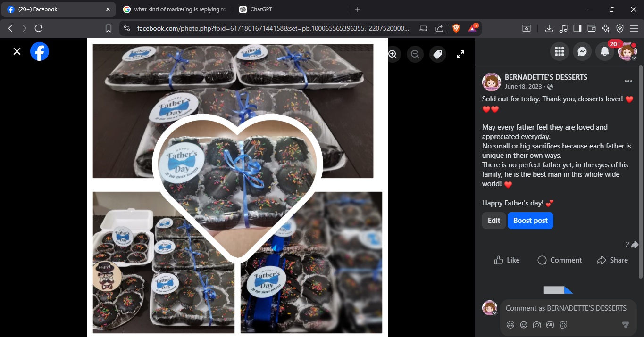Viewport: 644px width, 337px height.
Task: Close the Facebook tab
Action: tap(108, 9)
